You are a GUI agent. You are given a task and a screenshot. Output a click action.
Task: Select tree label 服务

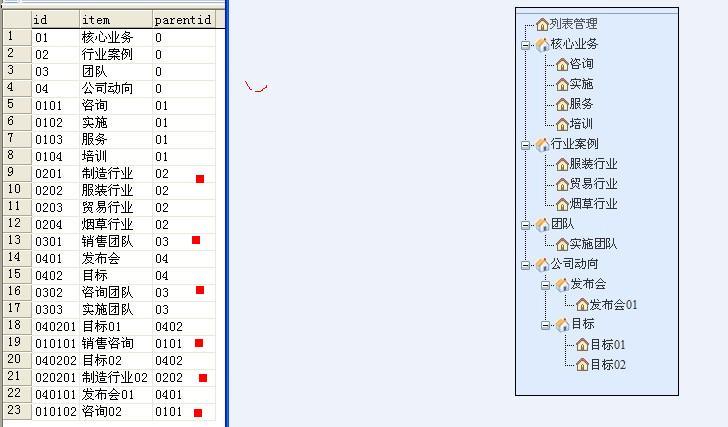click(x=581, y=104)
